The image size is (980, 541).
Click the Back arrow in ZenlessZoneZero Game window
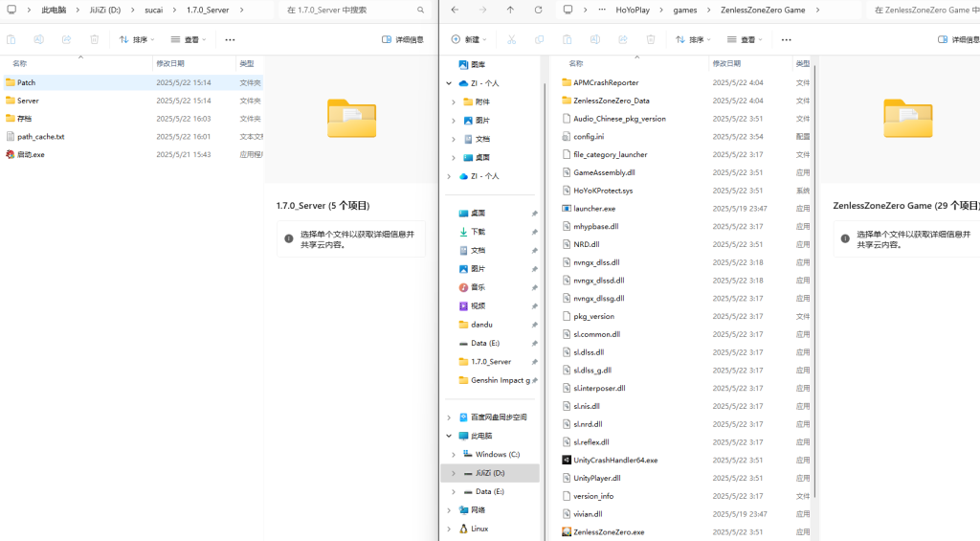[x=455, y=10]
